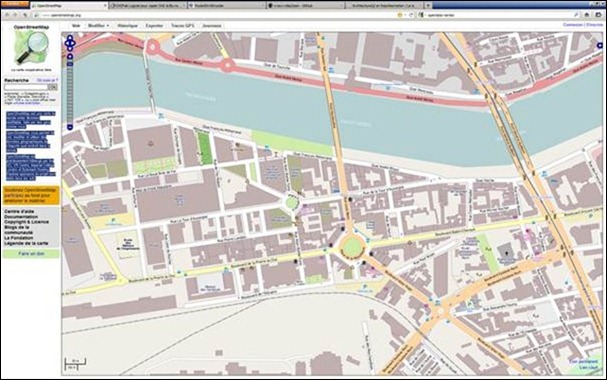This screenshot has width=607, height=380.
Task: Click the OpenStreetMap magnifying glass logo
Action: [31, 48]
